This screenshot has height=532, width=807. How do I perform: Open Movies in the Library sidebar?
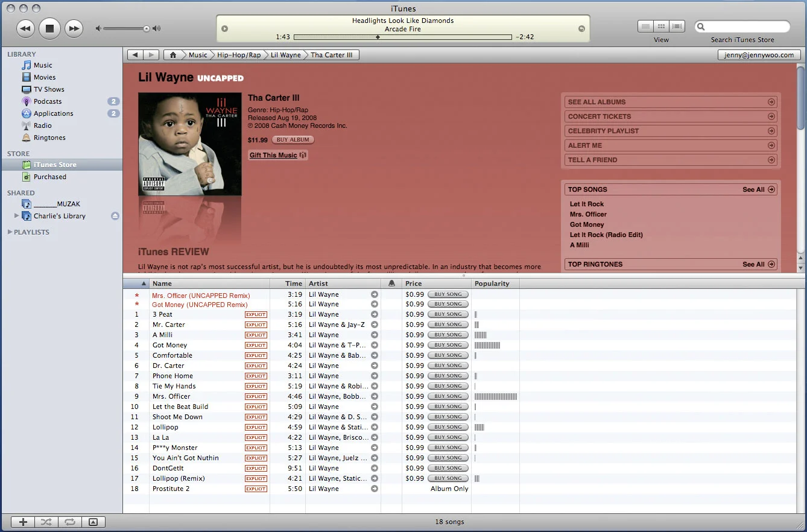tap(45, 77)
